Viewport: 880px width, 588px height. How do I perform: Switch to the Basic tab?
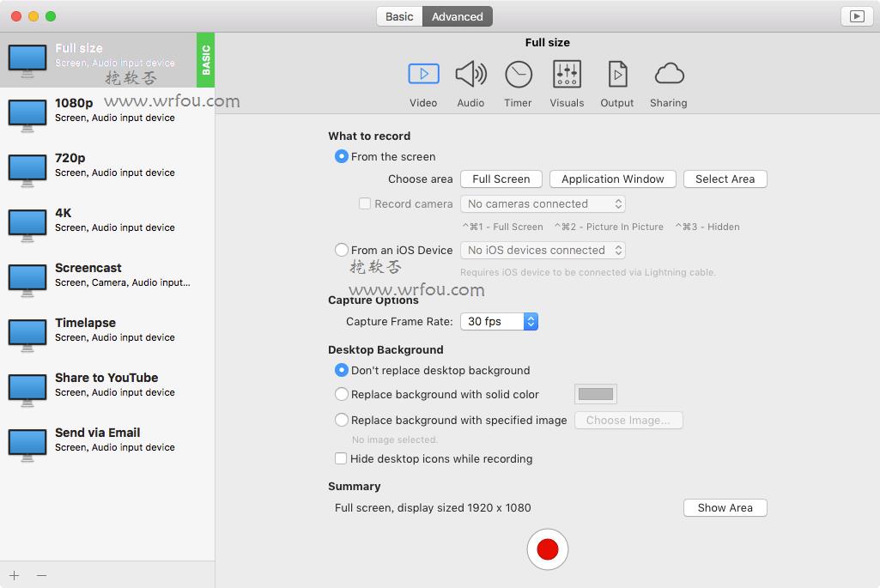point(399,16)
